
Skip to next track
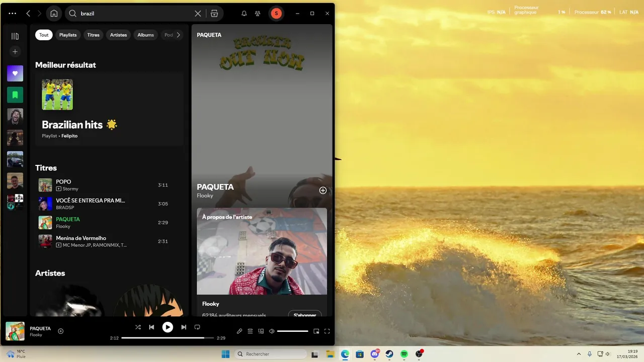click(x=184, y=327)
